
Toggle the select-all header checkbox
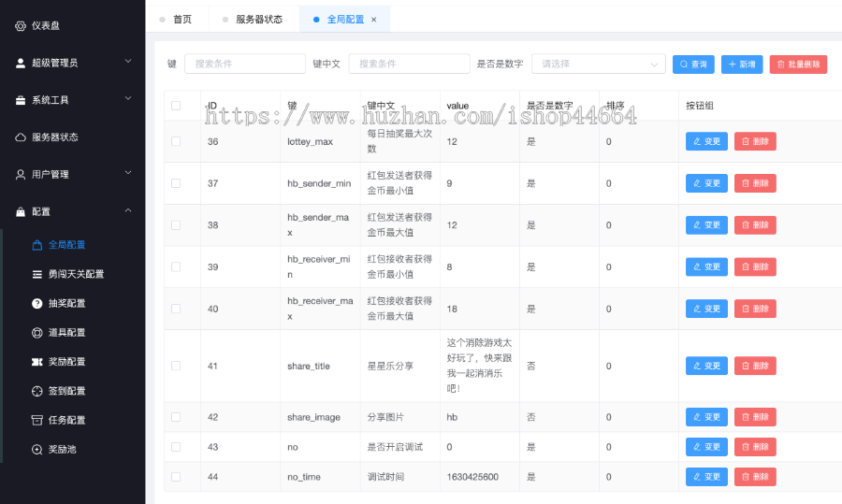[176, 106]
